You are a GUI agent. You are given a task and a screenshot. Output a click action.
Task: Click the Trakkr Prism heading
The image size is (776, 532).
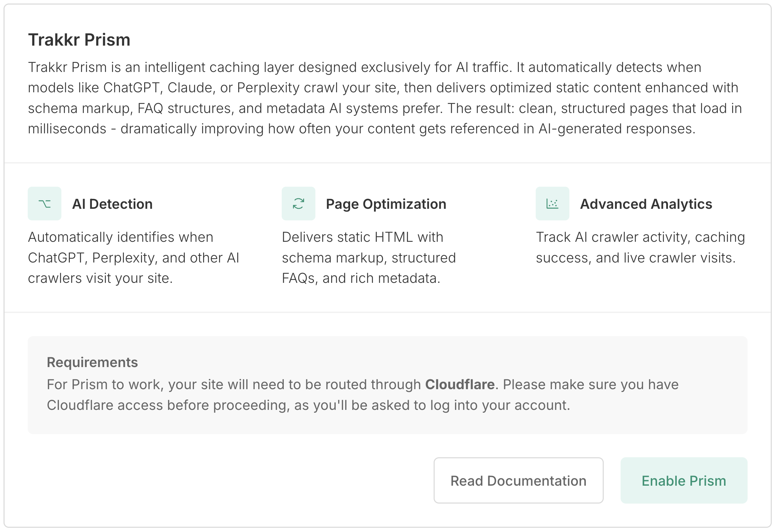coord(79,40)
